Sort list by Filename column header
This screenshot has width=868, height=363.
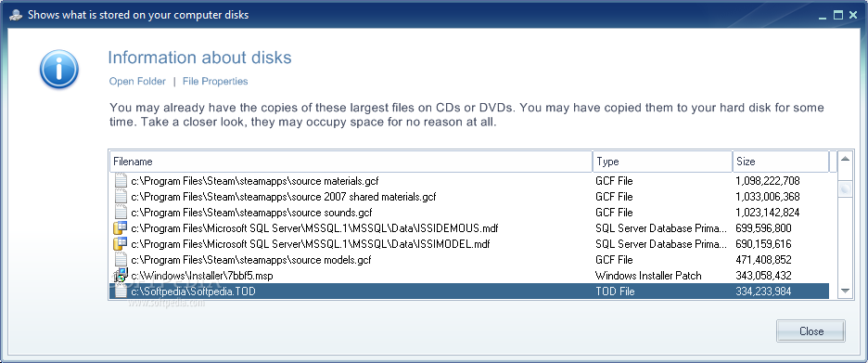tap(351, 162)
